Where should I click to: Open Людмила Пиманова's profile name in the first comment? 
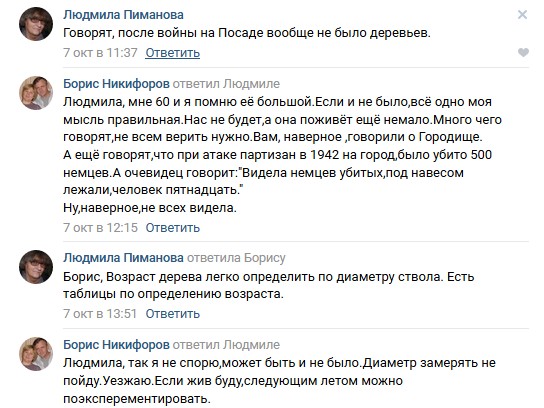[123, 15]
